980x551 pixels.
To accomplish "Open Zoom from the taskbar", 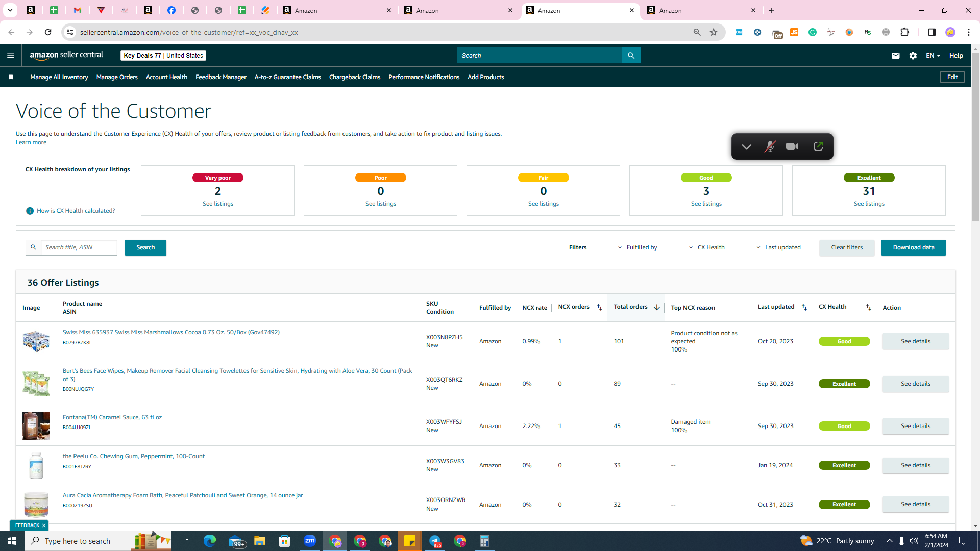I will pos(310,541).
